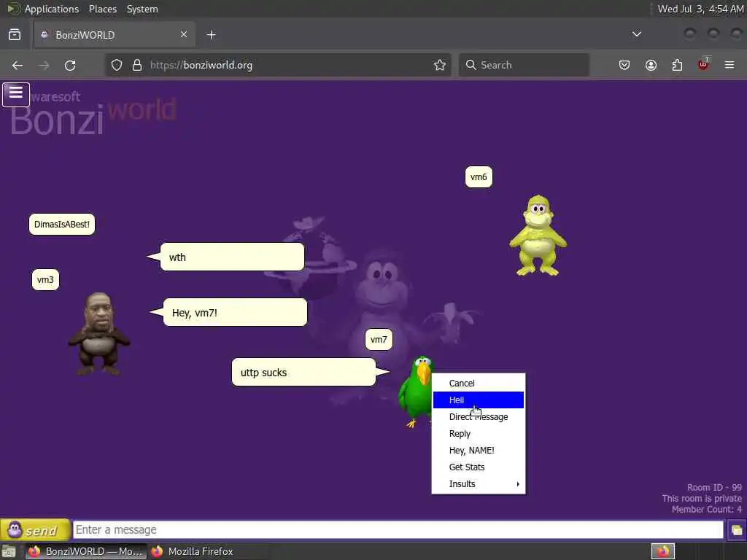Click the wth speech bubble

click(x=232, y=257)
